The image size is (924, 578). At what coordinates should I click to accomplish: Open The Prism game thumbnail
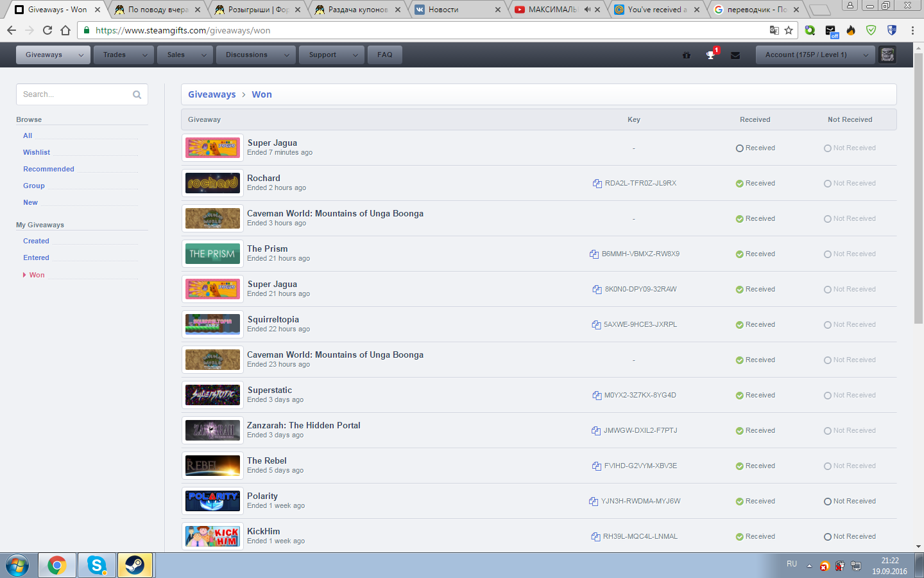[212, 254]
